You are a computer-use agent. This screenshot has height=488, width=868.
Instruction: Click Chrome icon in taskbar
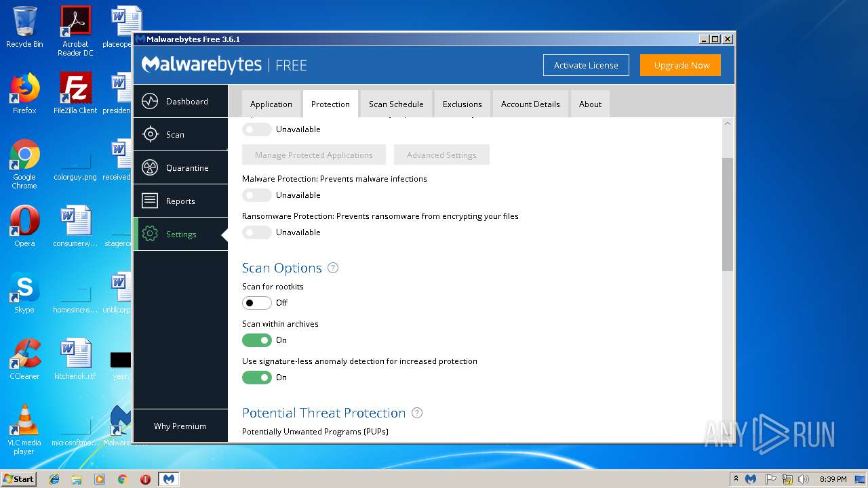pos(122,479)
